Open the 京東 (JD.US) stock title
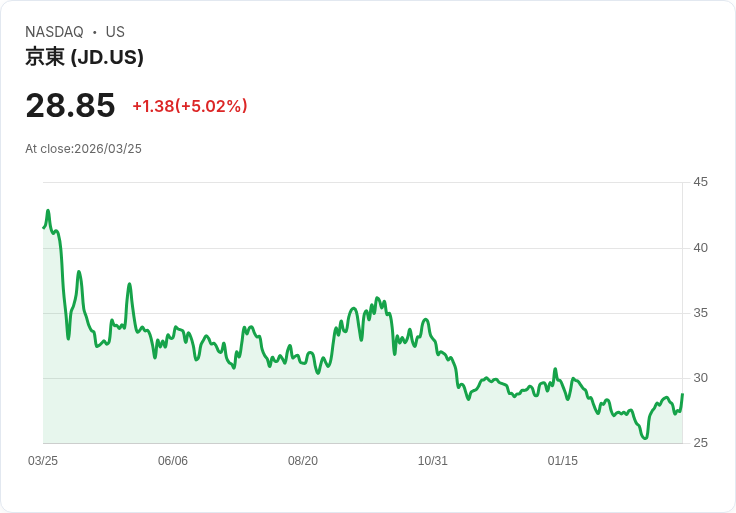 (84, 57)
